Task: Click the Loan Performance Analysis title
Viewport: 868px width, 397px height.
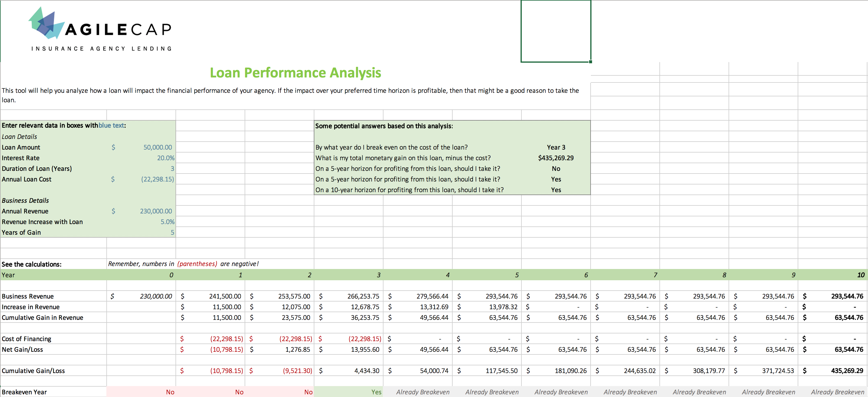Action: [295, 72]
